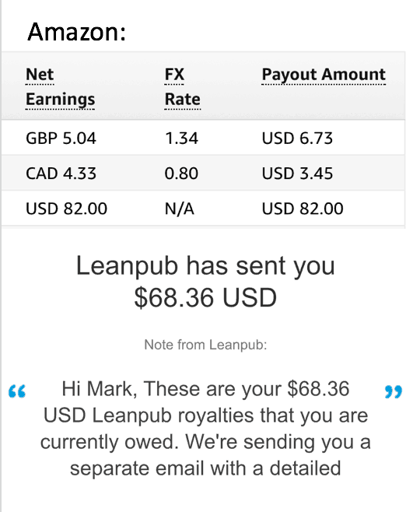The image size is (420, 512).
Task: Click the USD 82.00 payout amount
Action: tap(303, 209)
